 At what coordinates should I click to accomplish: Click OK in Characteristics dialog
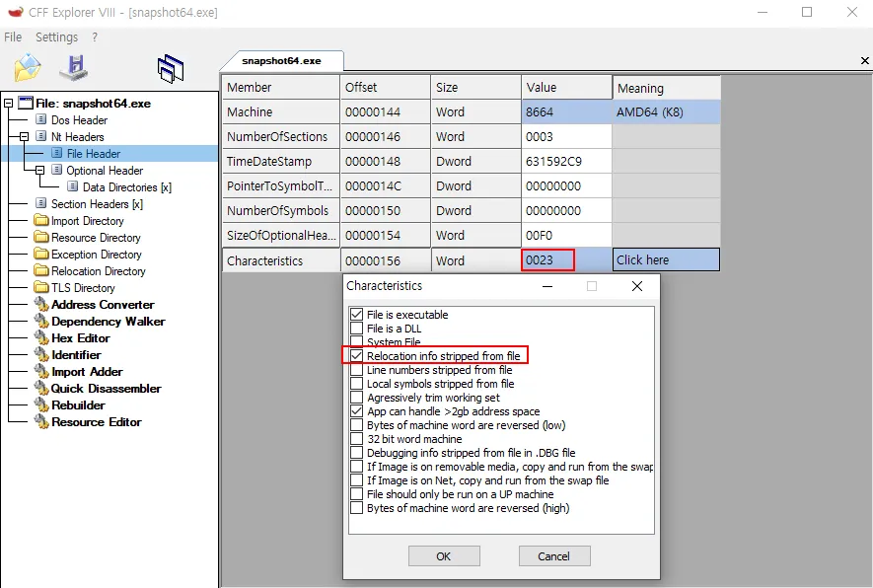pyautogui.click(x=444, y=556)
